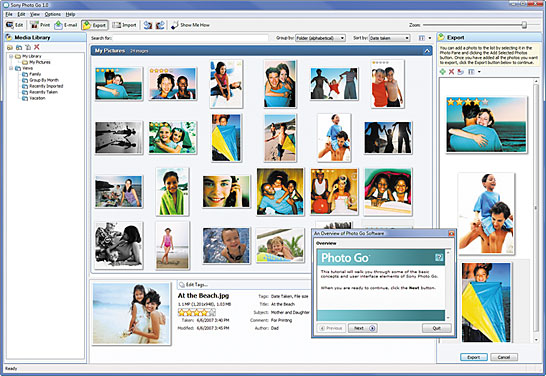Viewport: 546px width, 376px height.
Task: Open the View menu
Action: [x=35, y=14]
